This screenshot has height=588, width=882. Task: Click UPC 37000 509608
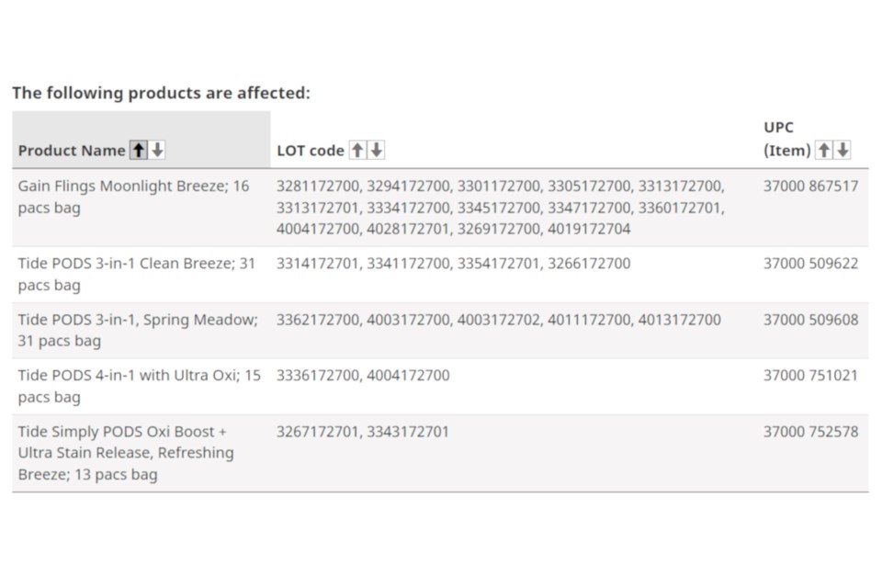tap(810, 320)
